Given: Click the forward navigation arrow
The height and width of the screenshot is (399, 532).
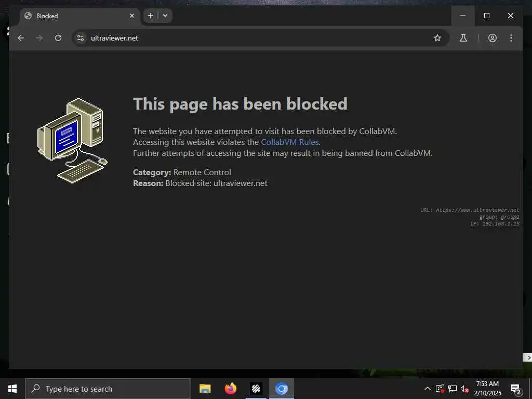Looking at the screenshot, I should click(x=39, y=38).
